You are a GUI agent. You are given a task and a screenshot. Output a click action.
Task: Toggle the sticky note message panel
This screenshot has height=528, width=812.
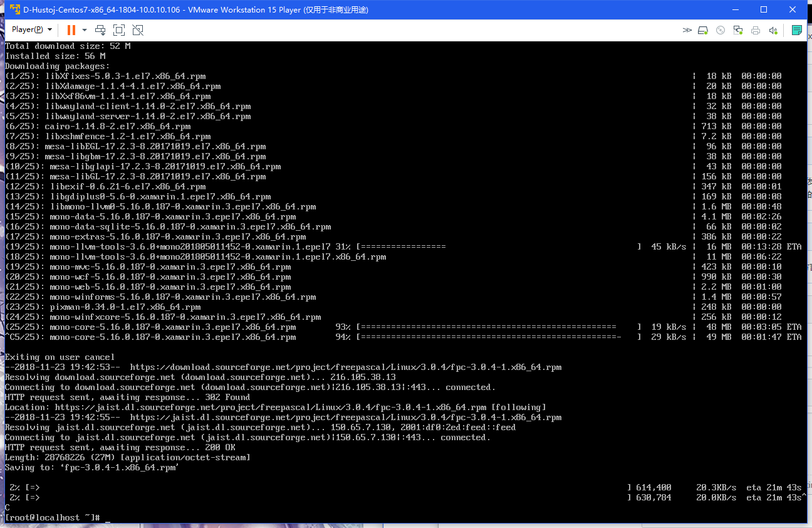click(x=797, y=29)
